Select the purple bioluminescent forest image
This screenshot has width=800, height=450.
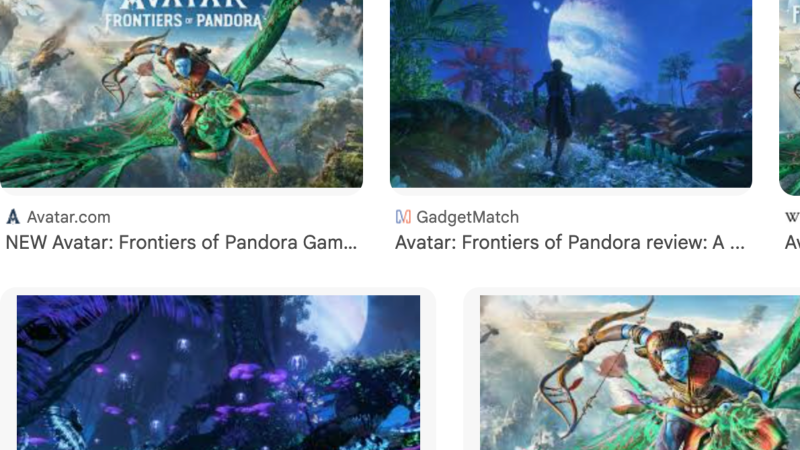(218, 372)
